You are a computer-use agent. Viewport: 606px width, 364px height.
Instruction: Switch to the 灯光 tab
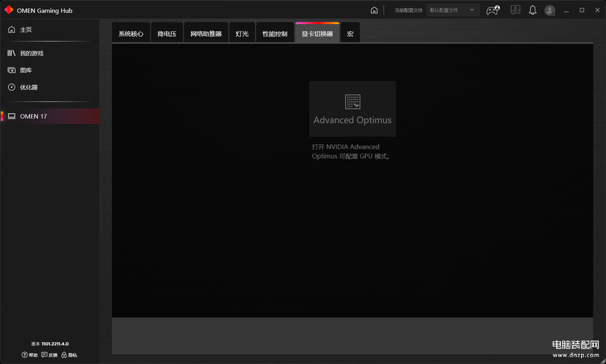(242, 34)
